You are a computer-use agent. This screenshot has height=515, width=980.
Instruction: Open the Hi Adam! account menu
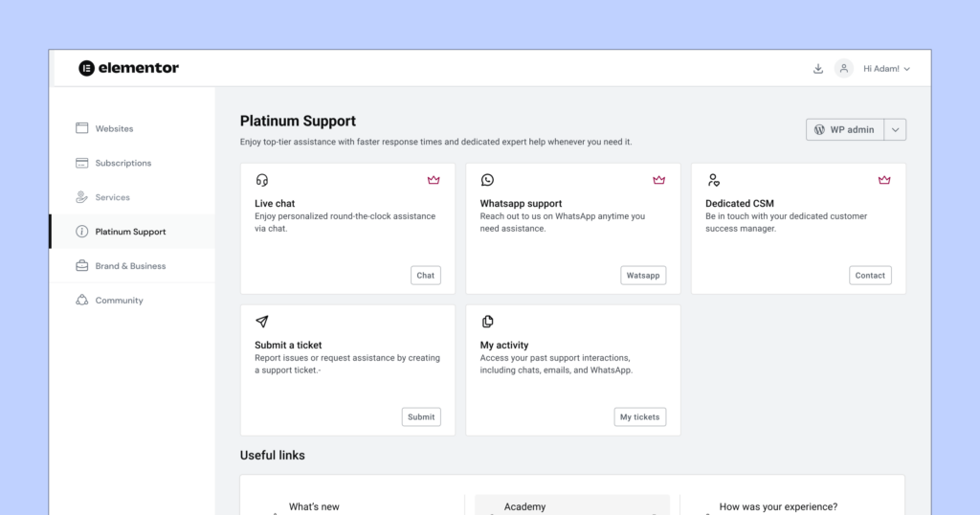tap(886, 69)
